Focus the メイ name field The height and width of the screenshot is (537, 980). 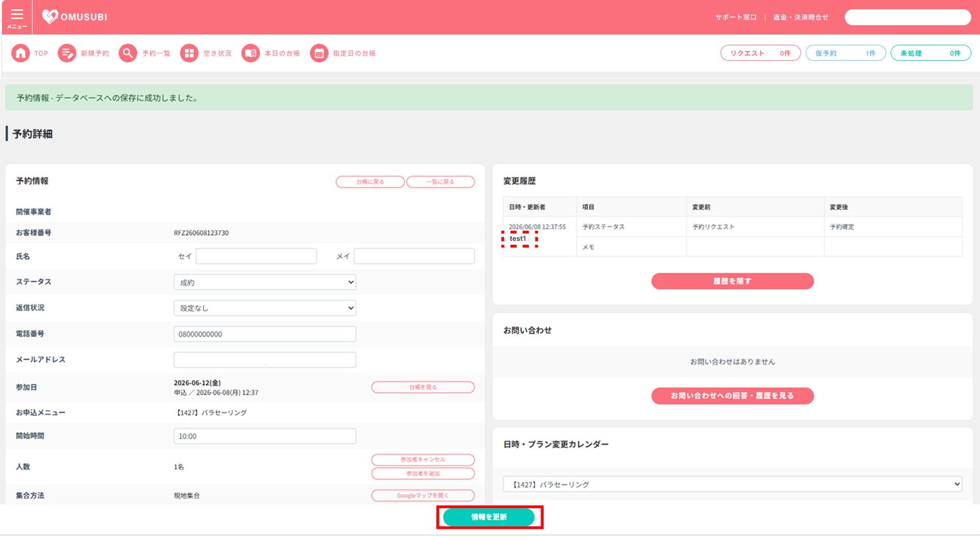[414, 256]
